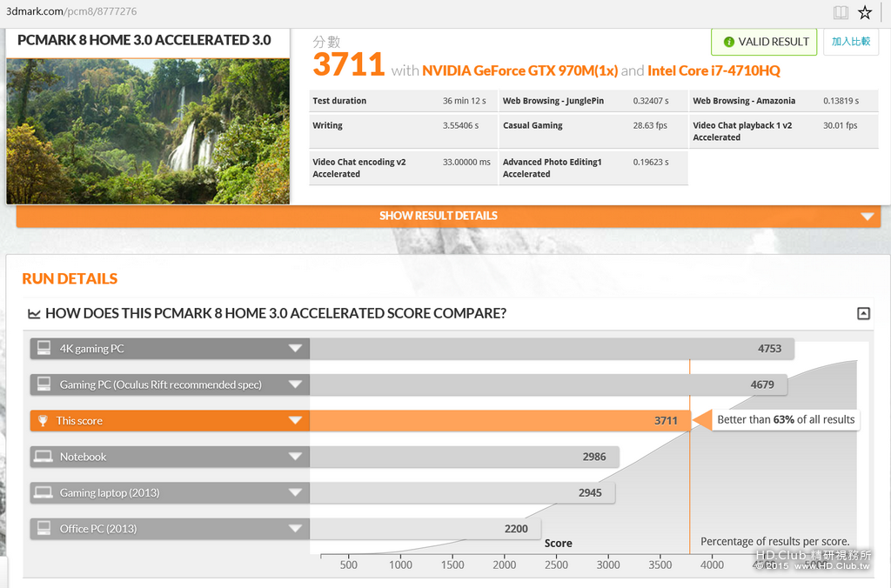Open reading view book icon
Image resolution: width=891 pixels, height=588 pixels.
841,12
